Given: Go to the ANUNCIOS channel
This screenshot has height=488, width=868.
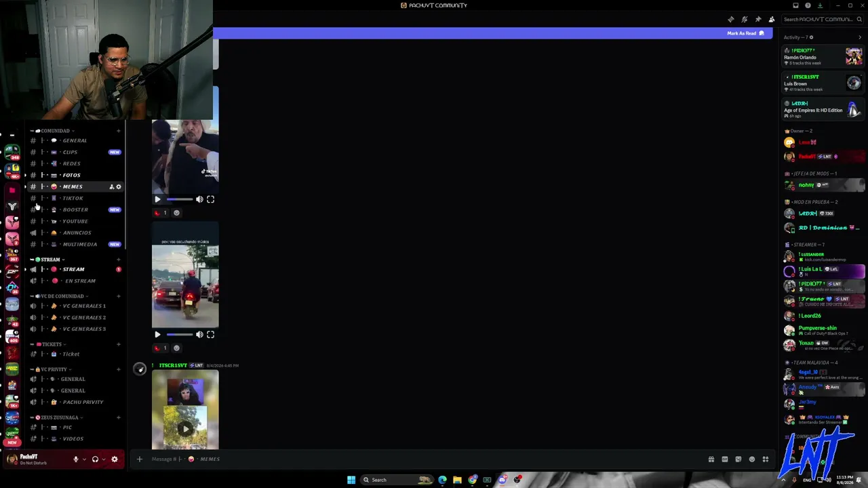Looking at the screenshot, I should [x=75, y=232].
